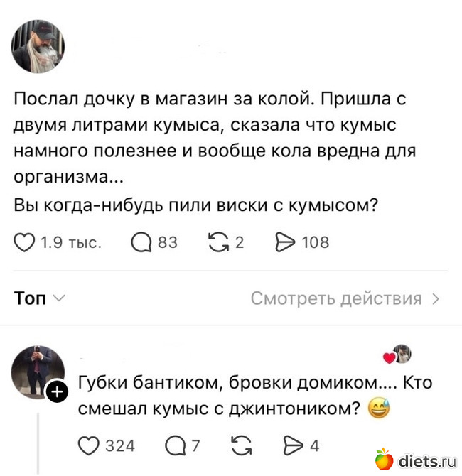
Task: Open the commenter's profile avatar
Action: tap(38, 372)
